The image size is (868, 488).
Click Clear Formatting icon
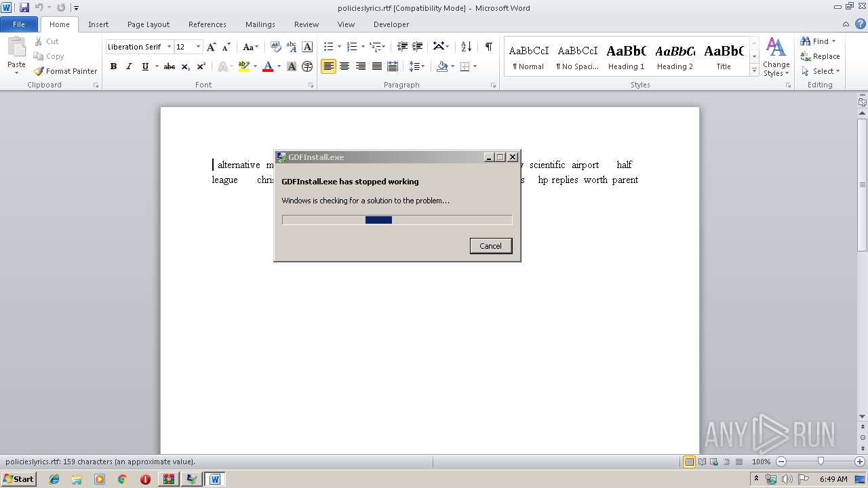coord(276,47)
